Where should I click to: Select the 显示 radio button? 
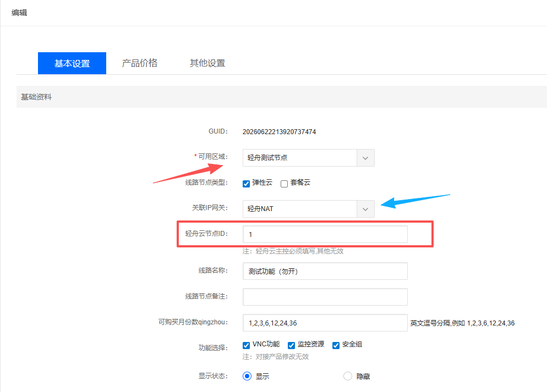tap(247, 376)
